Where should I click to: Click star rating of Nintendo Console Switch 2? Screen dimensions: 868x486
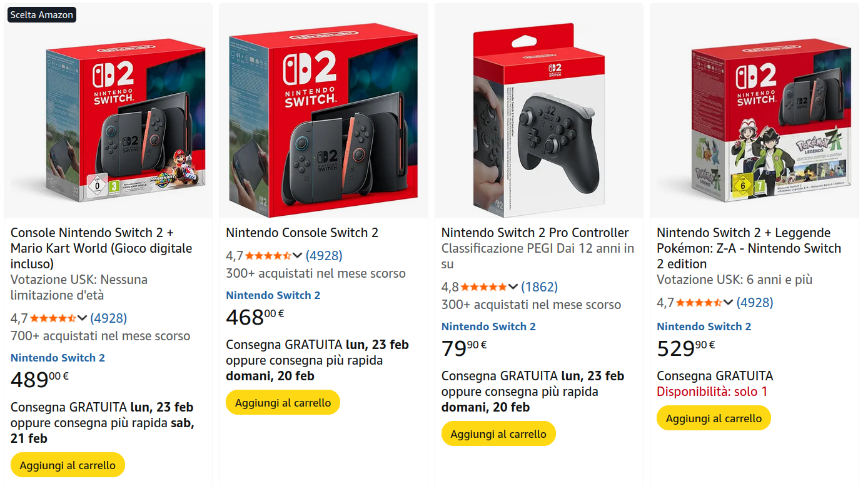click(x=268, y=256)
